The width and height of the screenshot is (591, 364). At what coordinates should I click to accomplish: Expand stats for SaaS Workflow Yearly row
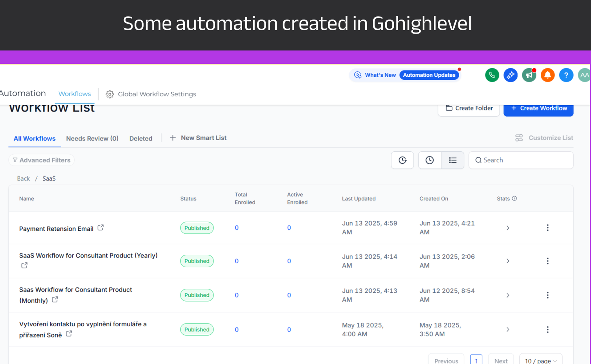point(508,261)
